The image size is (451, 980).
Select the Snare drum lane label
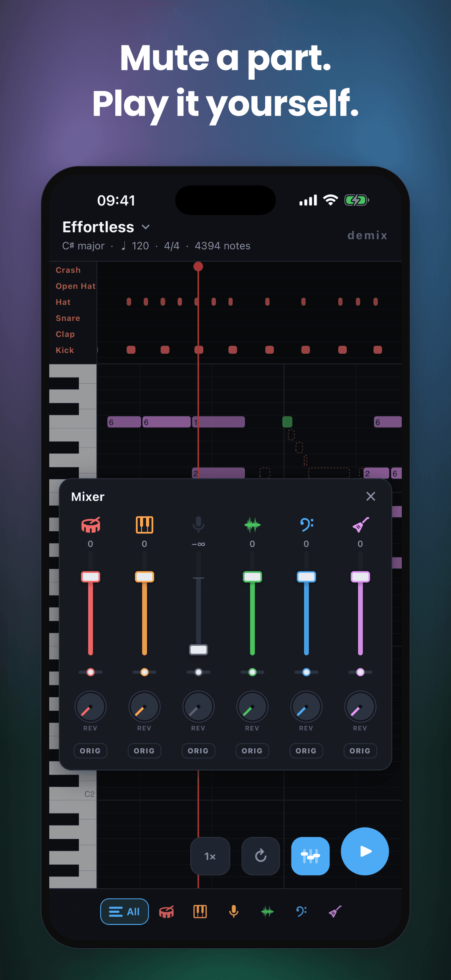click(68, 318)
